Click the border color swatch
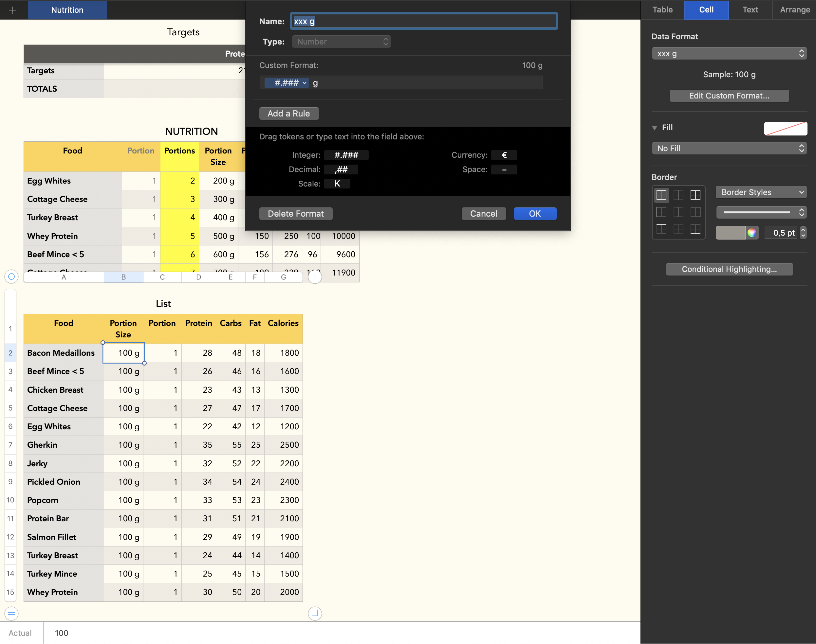Image resolution: width=816 pixels, height=644 pixels. pyautogui.click(x=730, y=233)
